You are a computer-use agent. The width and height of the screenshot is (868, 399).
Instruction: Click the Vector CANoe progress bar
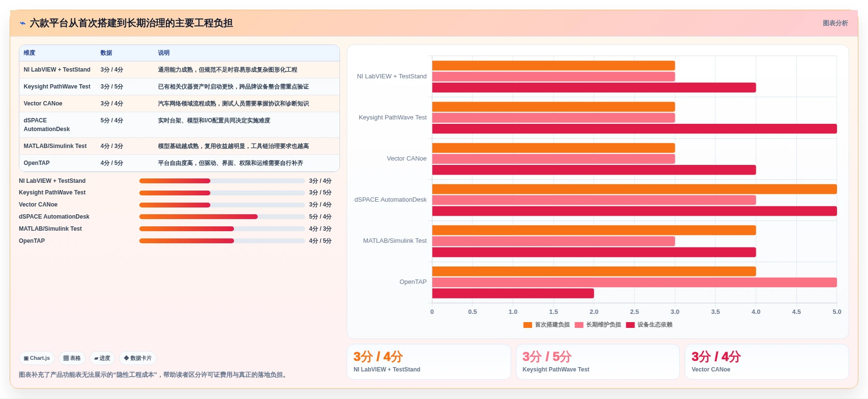coord(222,205)
